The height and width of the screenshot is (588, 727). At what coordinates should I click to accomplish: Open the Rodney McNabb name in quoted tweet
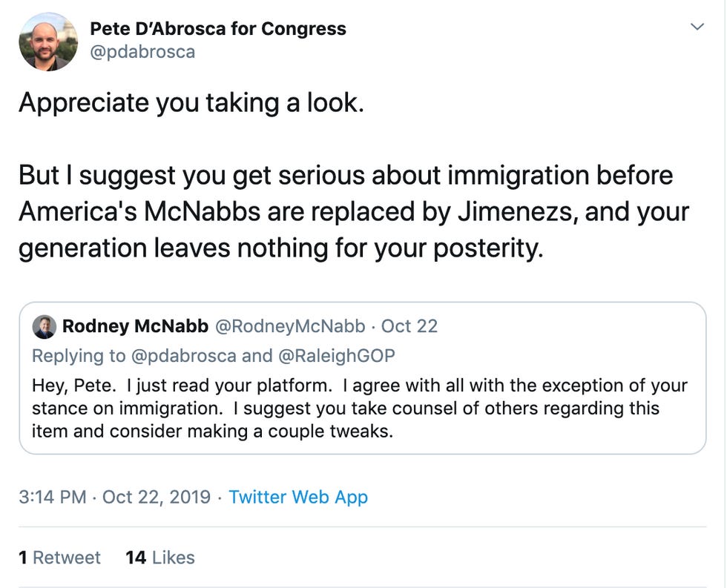coord(135,326)
